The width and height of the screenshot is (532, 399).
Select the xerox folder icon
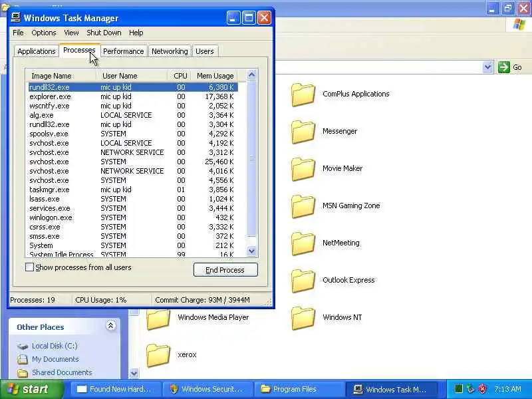(158, 355)
